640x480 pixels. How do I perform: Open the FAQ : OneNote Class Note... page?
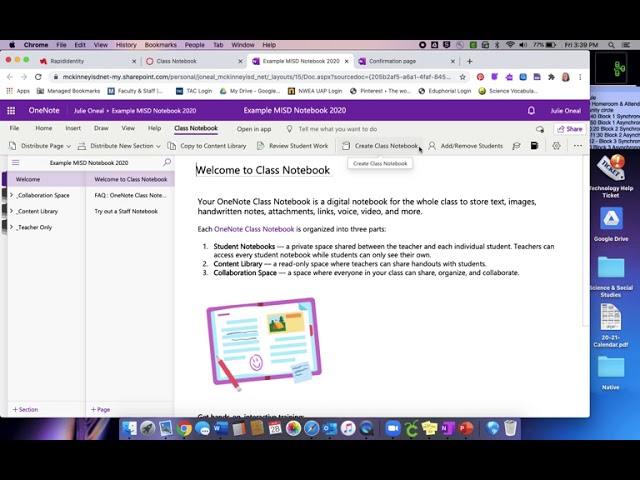(130, 195)
